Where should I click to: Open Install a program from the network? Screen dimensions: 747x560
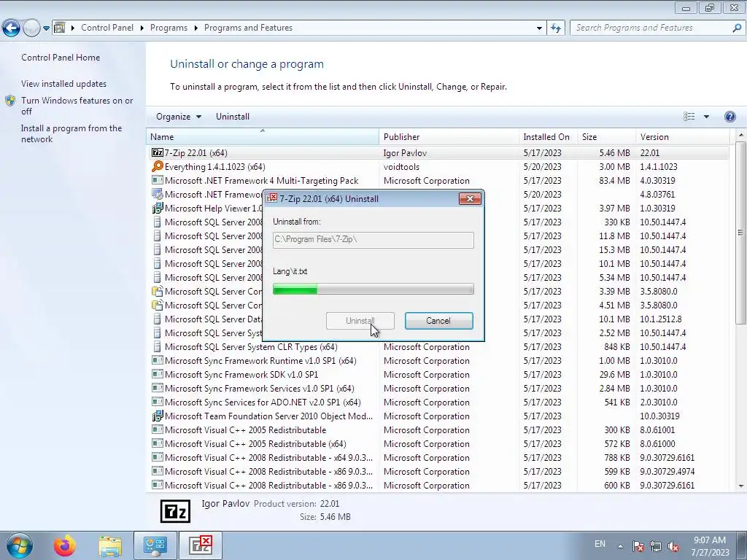(x=71, y=133)
